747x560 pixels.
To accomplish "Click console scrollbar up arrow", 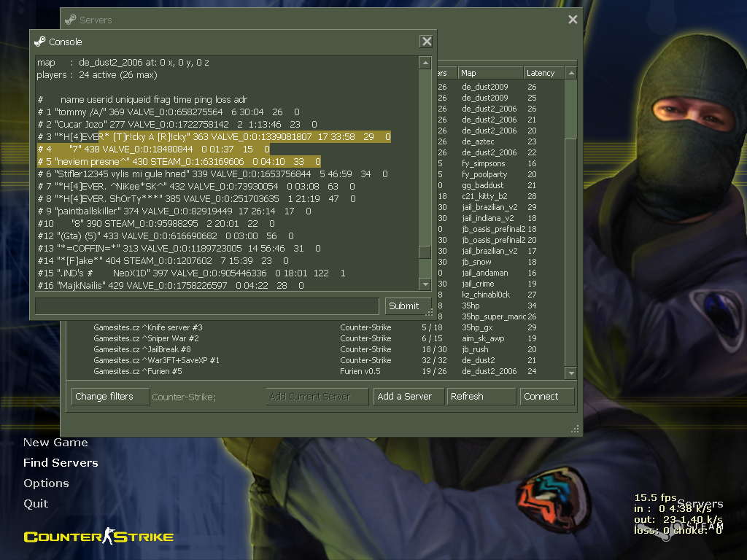I will point(425,63).
